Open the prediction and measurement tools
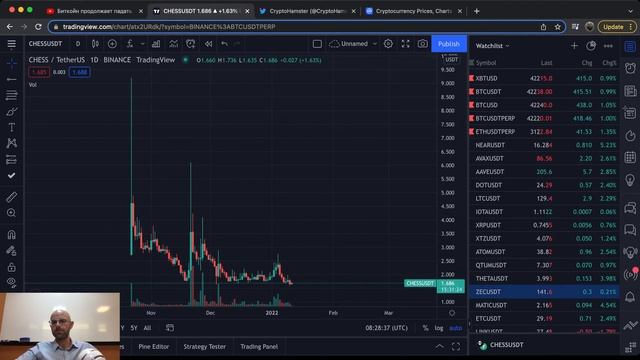 [11, 159]
